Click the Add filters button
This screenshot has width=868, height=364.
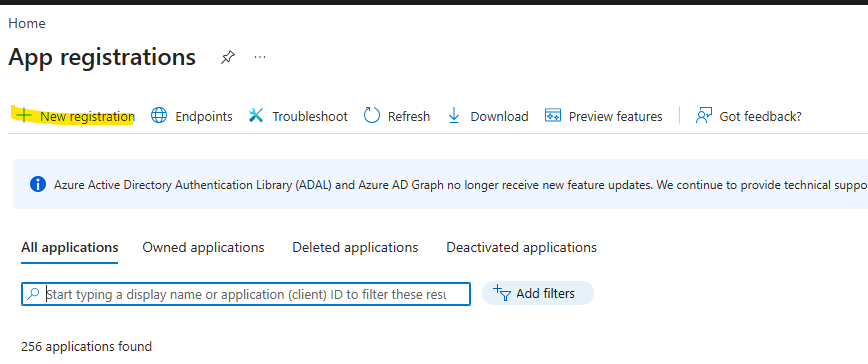point(538,293)
